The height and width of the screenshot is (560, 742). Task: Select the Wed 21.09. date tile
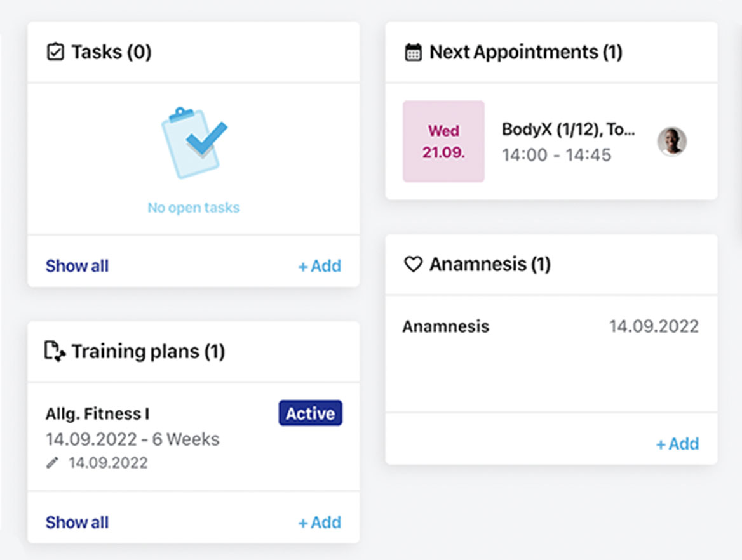(443, 142)
